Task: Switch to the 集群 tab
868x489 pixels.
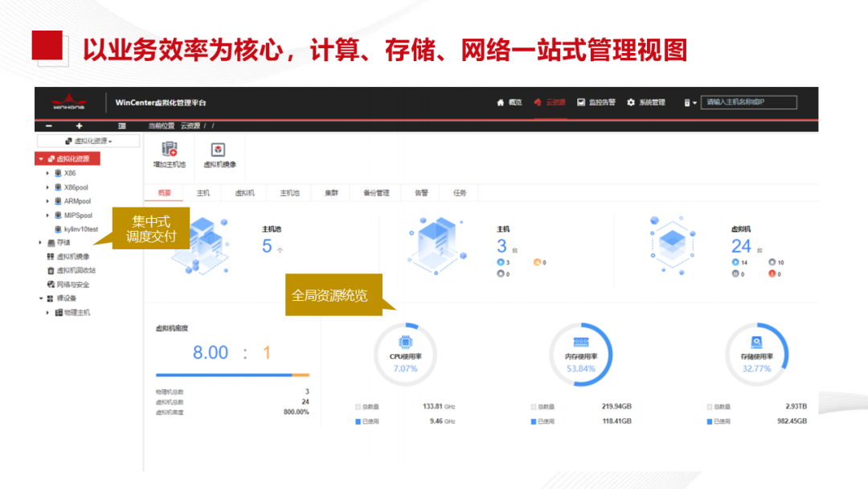Action: pyautogui.click(x=331, y=193)
